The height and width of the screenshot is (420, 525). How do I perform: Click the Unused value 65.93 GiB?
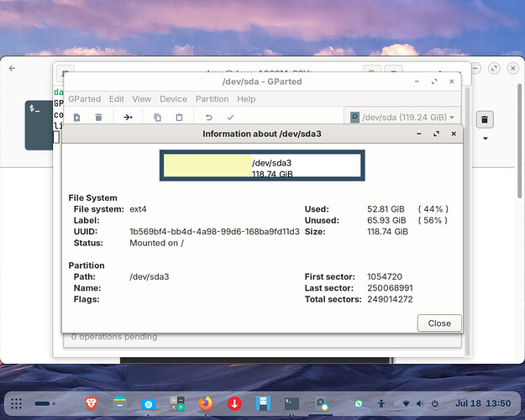point(386,220)
